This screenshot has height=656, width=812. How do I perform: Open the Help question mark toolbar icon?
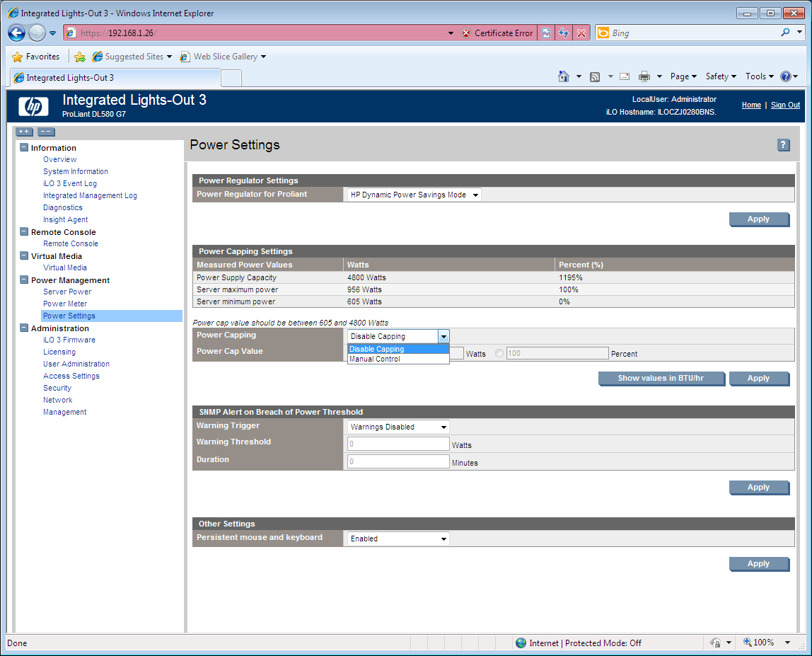[786, 76]
